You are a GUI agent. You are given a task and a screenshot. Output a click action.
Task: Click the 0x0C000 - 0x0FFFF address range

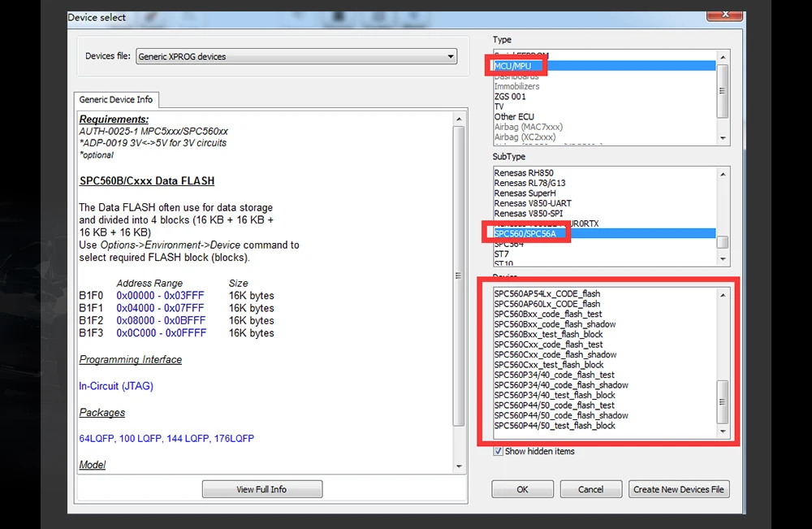pos(161,333)
